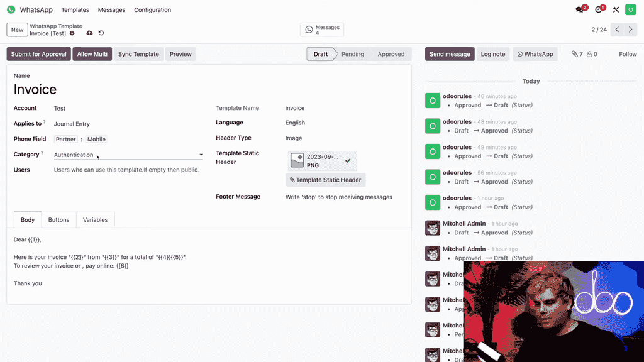Screen dimensions: 644x362
Task: Open the gear actions menu beside Invoice [Test]
Action: (72, 33)
